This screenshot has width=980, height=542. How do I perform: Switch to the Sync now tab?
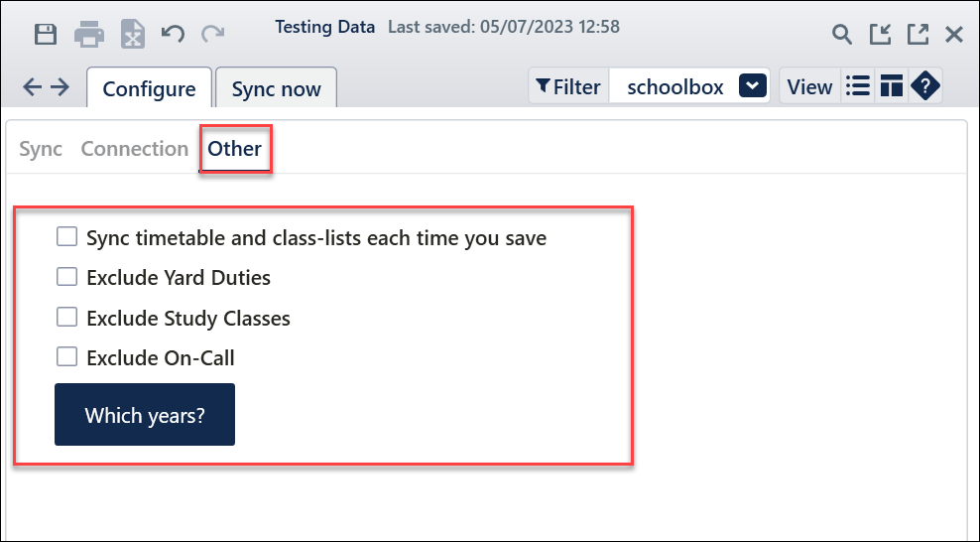(277, 88)
